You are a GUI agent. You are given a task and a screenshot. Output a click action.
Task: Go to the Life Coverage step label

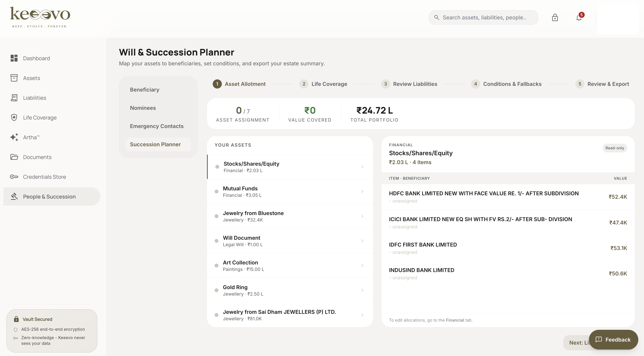tap(329, 84)
